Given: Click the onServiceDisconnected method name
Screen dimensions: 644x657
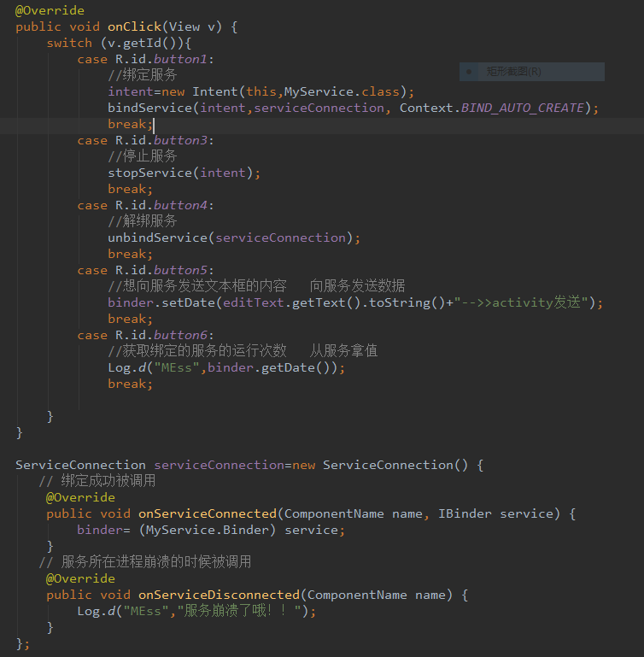Looking at the screenshot, I should point(219,595).
